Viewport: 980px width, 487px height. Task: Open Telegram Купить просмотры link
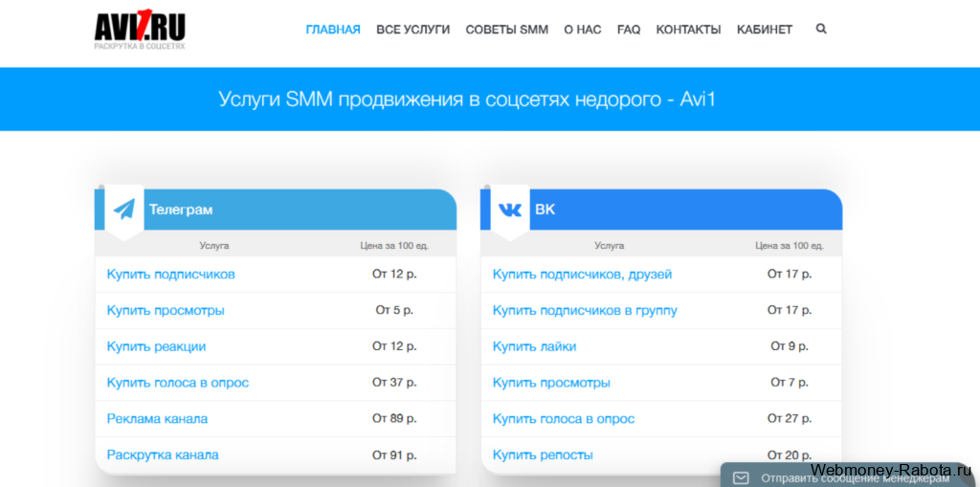pyautogui.click(x=166, y=311)
